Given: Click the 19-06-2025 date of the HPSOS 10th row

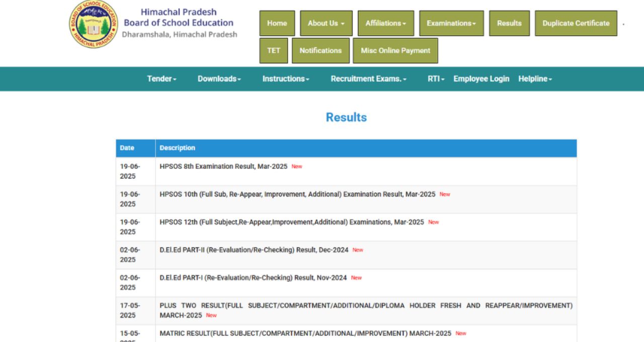Looking at the screenshot, I should [x=130, y=199].
